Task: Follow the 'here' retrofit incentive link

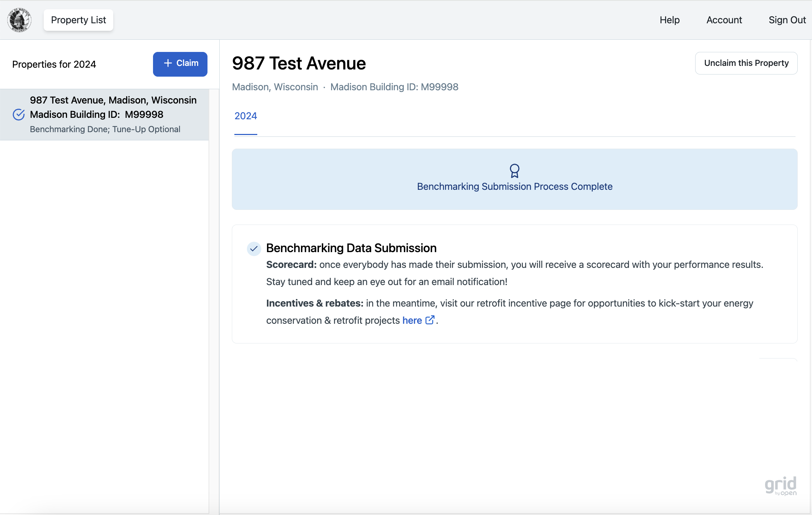Action: coord(412,321)
